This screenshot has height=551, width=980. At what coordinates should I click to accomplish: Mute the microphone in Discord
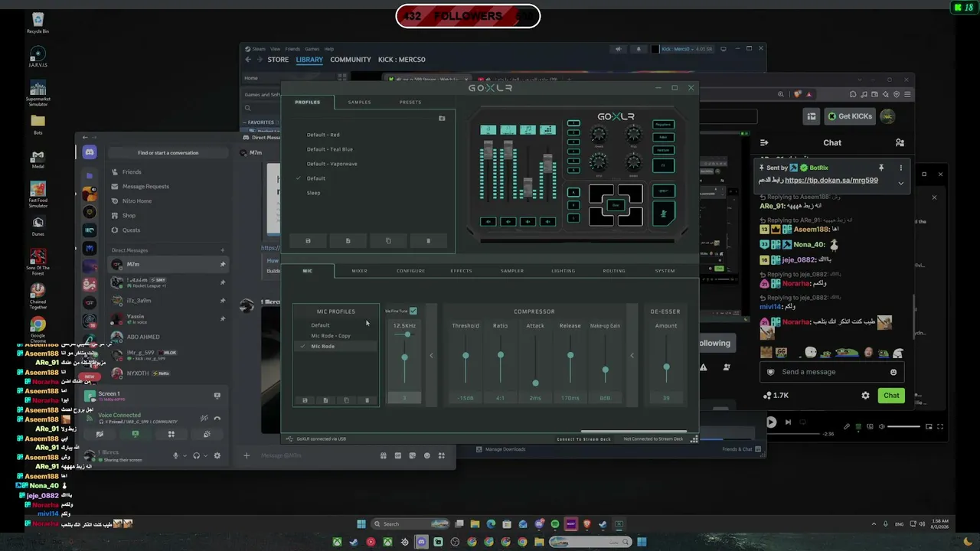(175, 456)
